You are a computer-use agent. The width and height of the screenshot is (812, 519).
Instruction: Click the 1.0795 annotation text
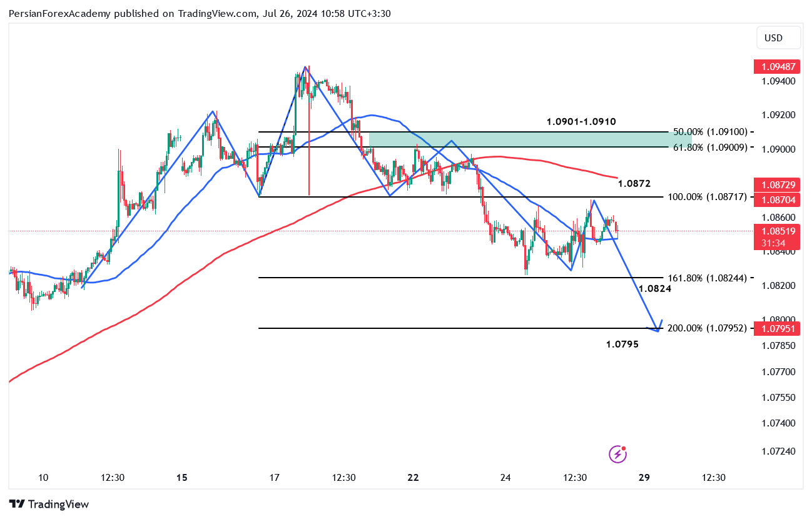click(x=622, y=343)
